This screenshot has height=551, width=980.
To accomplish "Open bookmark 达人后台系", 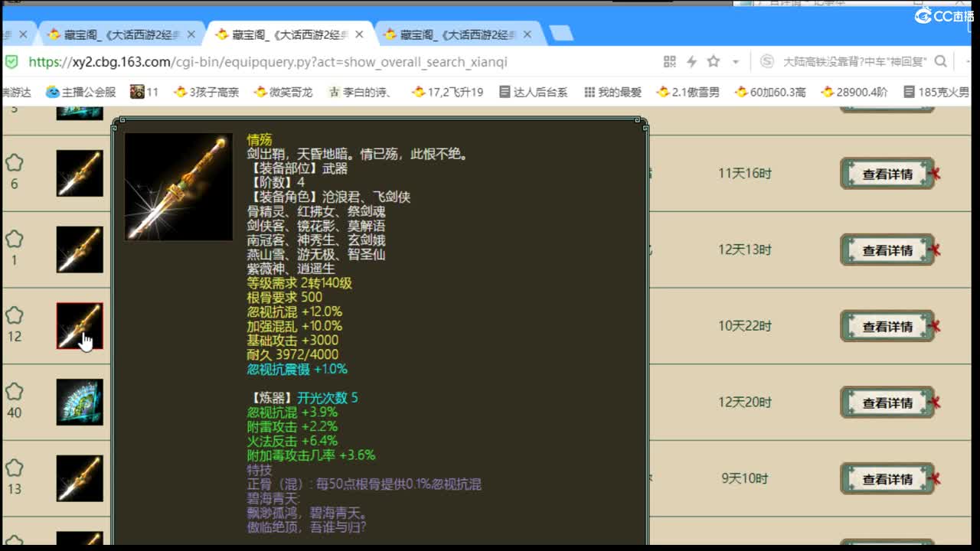I will [x=534, y=92].
